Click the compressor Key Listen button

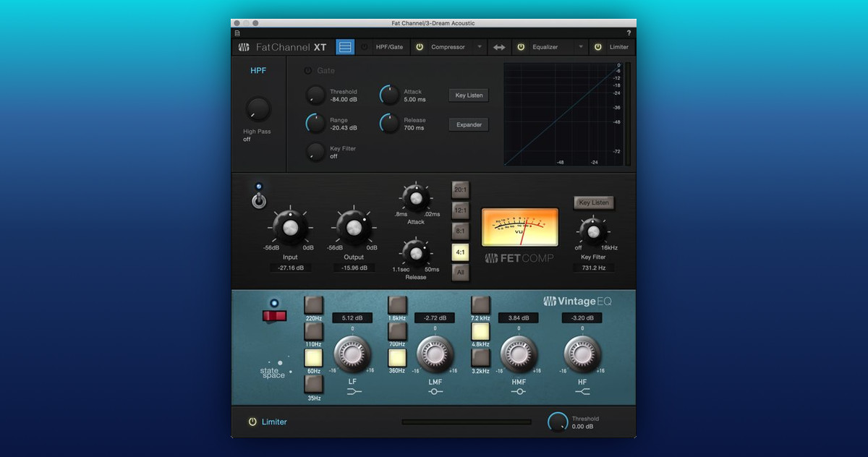(x=594, y=202)
